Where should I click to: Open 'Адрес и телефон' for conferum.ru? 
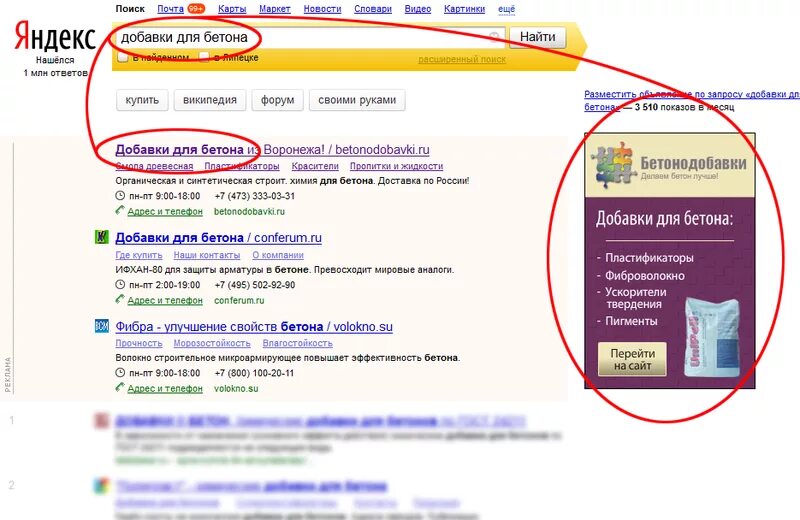(165, 300)
